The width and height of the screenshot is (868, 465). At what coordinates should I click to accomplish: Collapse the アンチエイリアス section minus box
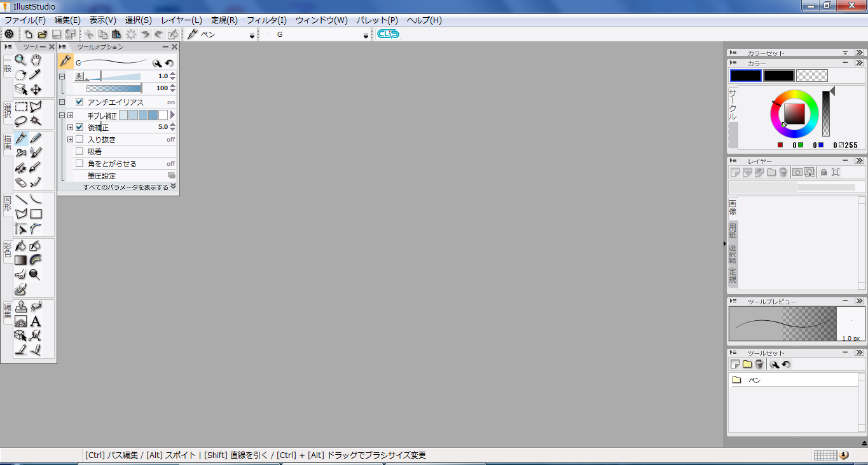pyautogui.click(x=62, y=102)
